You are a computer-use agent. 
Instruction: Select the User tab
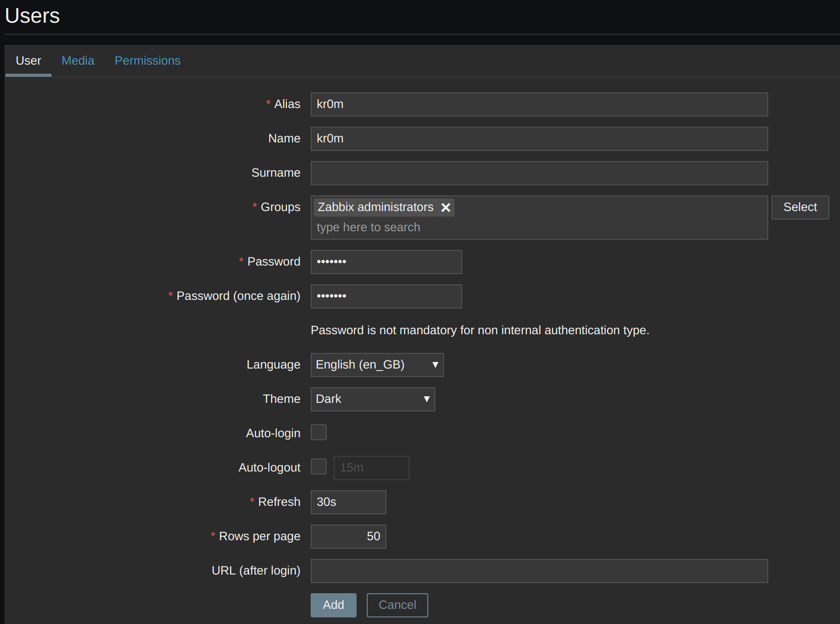pos(28,61)
